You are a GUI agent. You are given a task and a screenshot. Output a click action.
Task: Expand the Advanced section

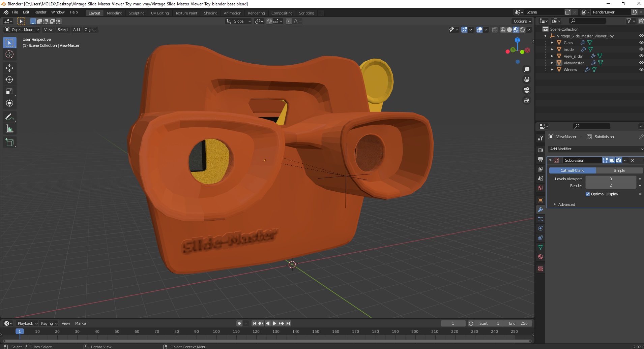(566, 204)
